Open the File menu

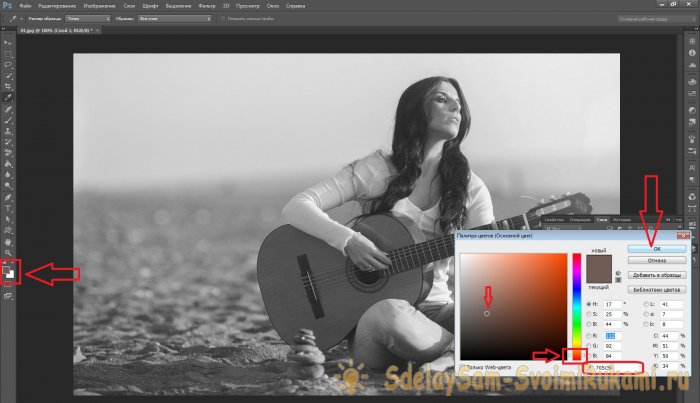pyautogui.click(x=25, y=6)
